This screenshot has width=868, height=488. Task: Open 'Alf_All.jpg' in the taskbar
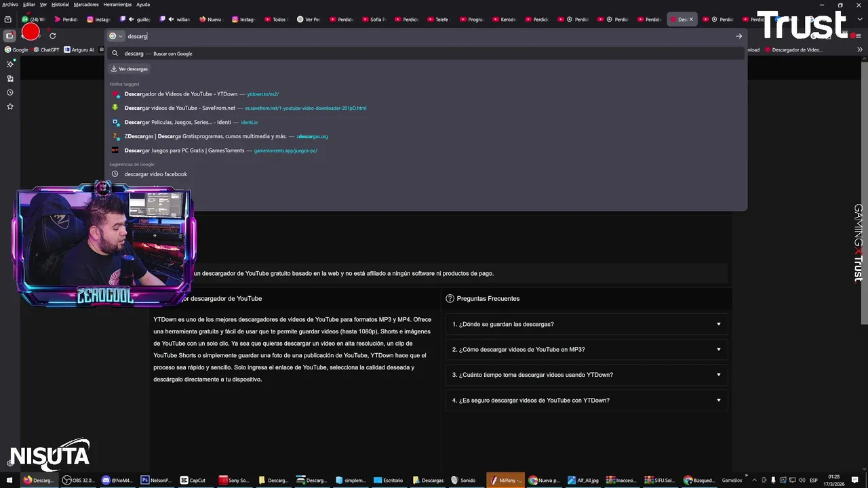(x=584, y=480)
